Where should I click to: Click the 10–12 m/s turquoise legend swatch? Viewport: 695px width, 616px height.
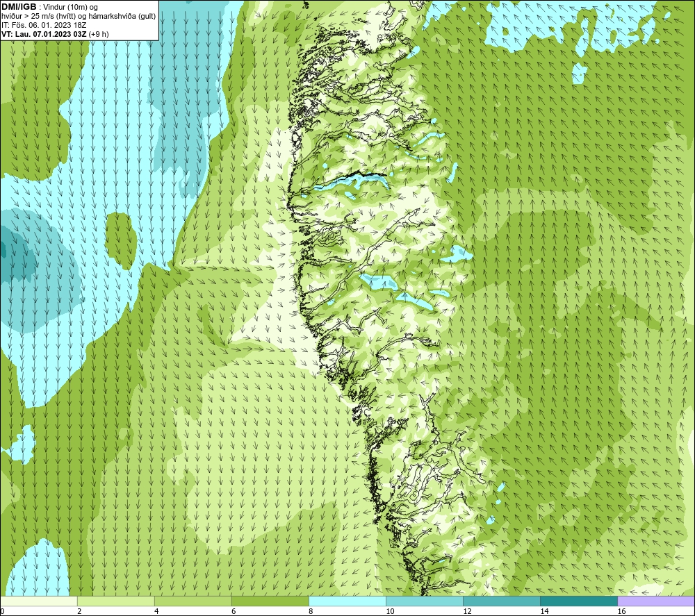click(x=424, y=601)
